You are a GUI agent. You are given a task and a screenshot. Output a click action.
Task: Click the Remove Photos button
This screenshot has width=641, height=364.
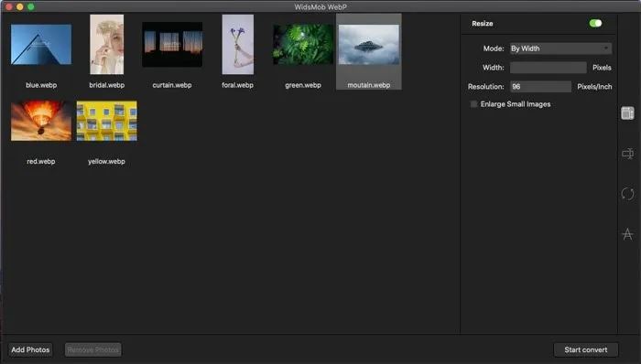[93, 349]
